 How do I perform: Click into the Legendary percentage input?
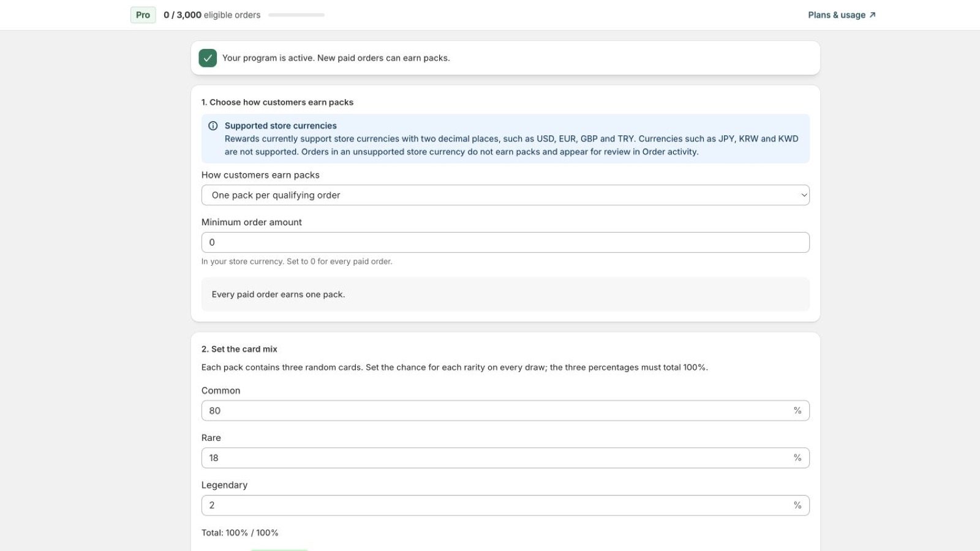coord(505,505)
